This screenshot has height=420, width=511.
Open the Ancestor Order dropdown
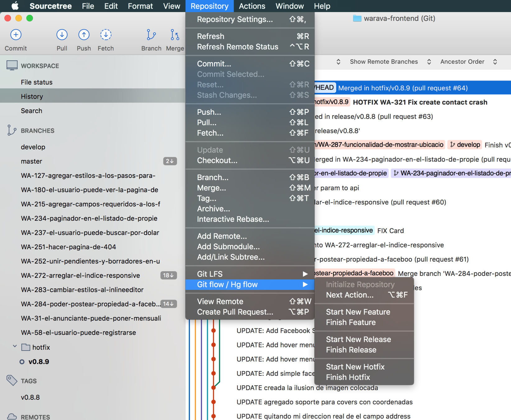[x=469, y=62]
